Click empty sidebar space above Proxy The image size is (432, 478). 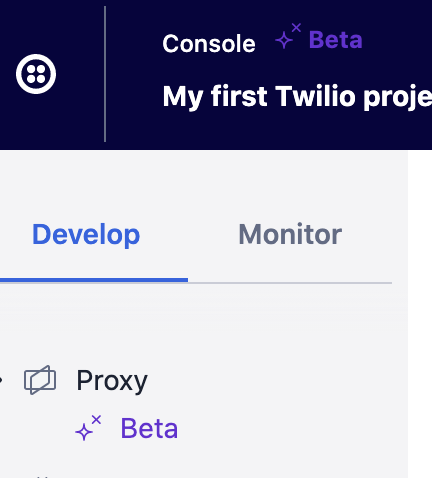[x=204, y=323]
